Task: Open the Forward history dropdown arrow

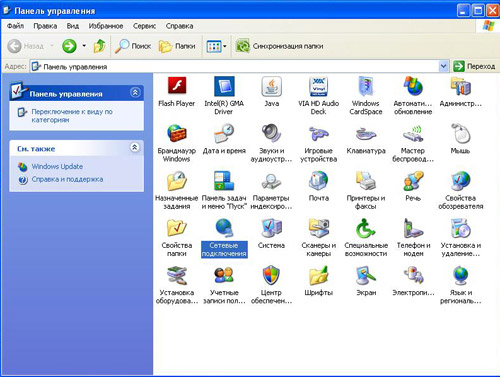Action: click(84, 46)
